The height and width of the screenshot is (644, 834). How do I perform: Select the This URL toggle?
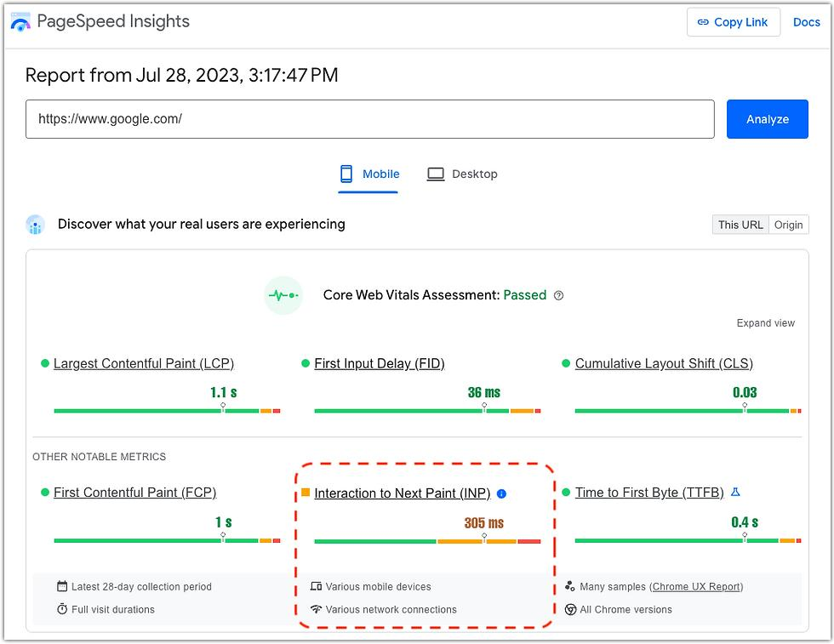[740, 225]
